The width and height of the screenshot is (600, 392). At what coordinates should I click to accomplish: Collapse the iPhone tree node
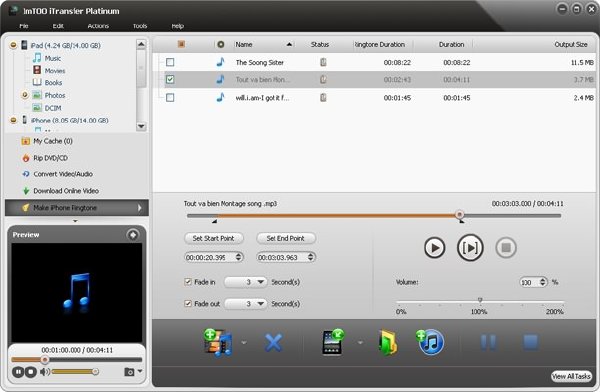(13, 120)
